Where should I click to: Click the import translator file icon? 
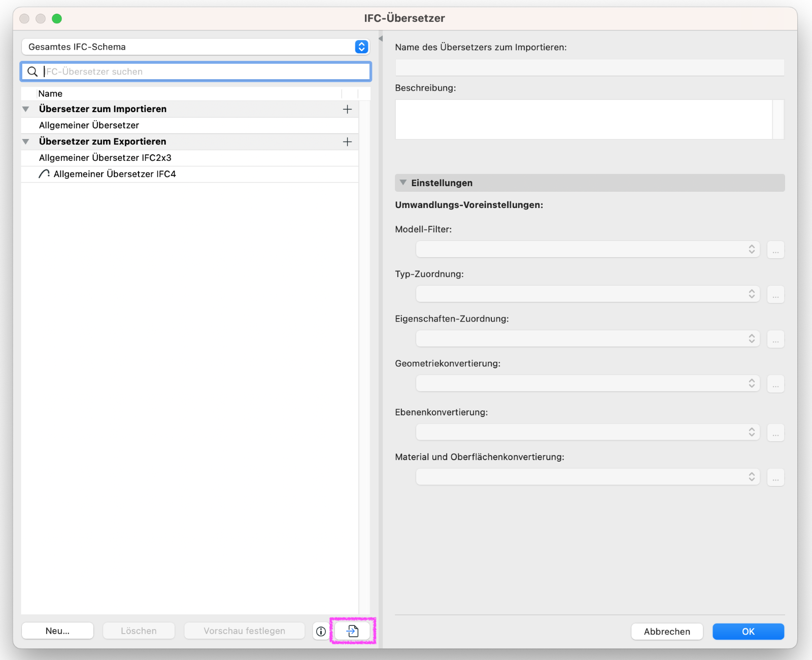tap(353, 631)
